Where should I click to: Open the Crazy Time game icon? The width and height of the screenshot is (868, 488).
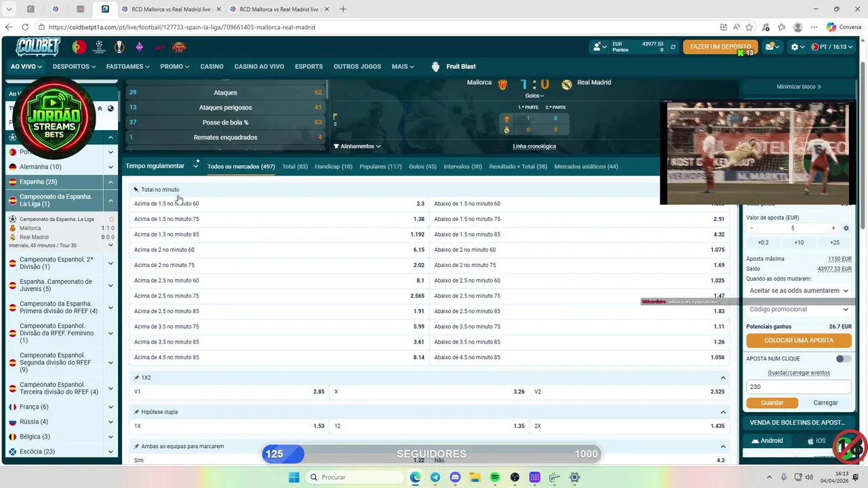tap(179, 47)
